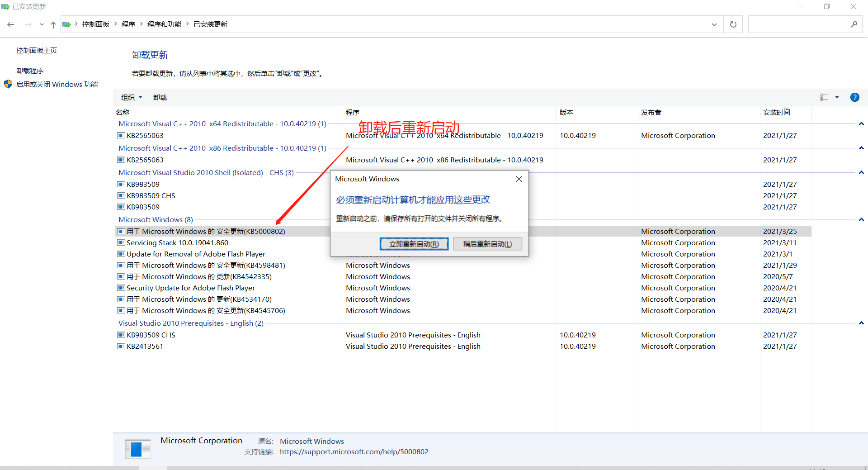Select KB2565063 under x86 Redistributable
This screenshot has height=470, width=868.
145,160
